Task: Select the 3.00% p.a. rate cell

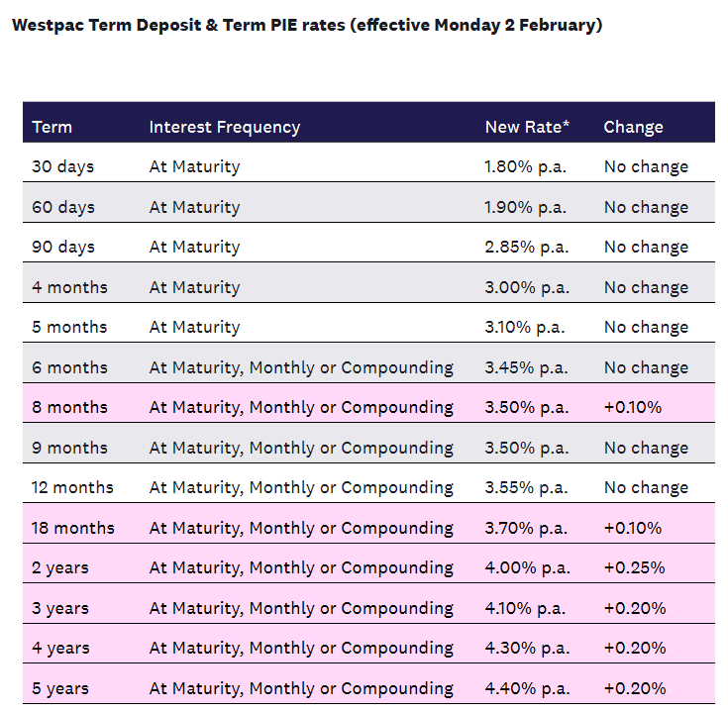Action: (x=526, y=287)
